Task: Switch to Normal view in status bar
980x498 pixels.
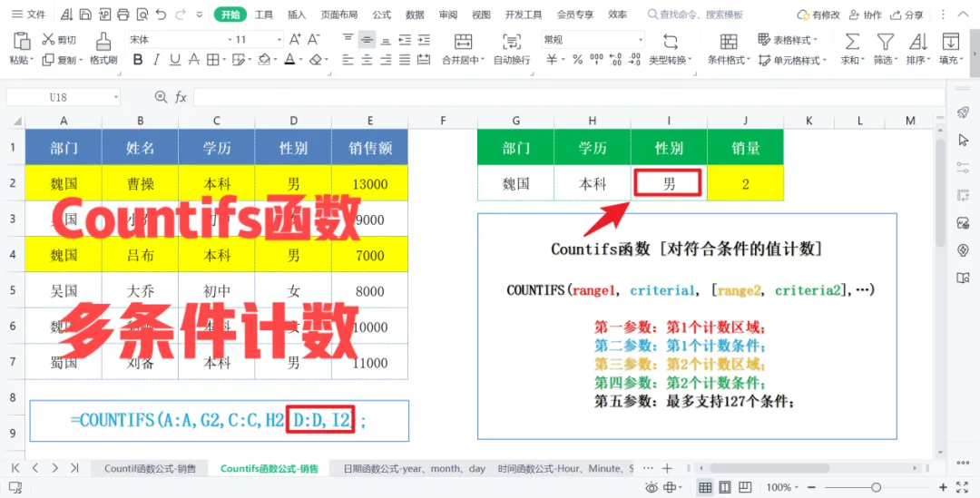Action: tap(705, 487)
